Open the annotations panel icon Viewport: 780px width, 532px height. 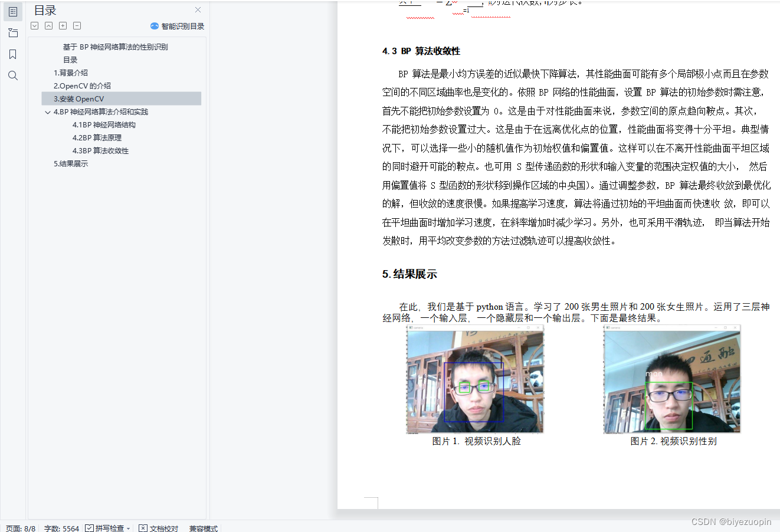click(x=12, y=32)
